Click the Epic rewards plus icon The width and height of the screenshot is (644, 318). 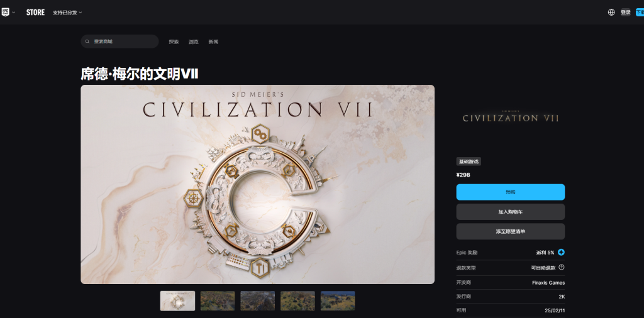coord(561,253)
